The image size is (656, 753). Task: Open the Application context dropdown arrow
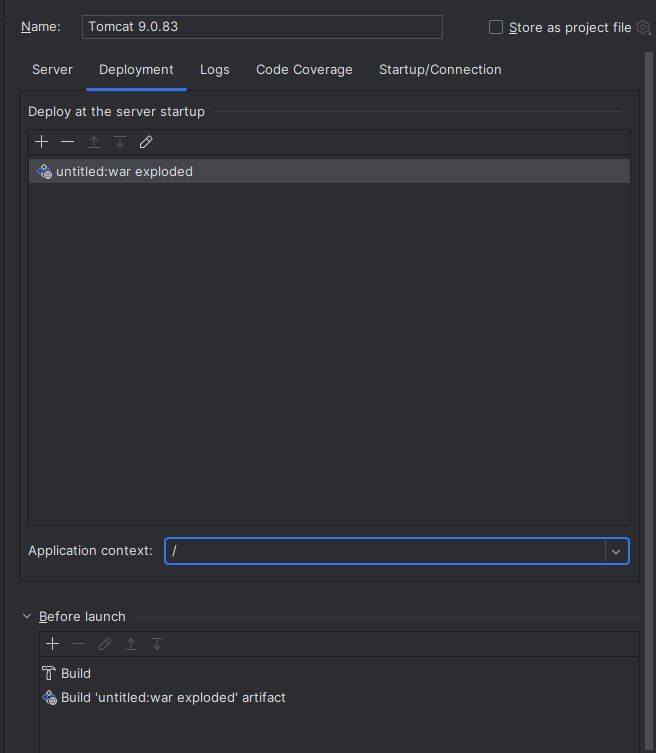click(616, 551)
